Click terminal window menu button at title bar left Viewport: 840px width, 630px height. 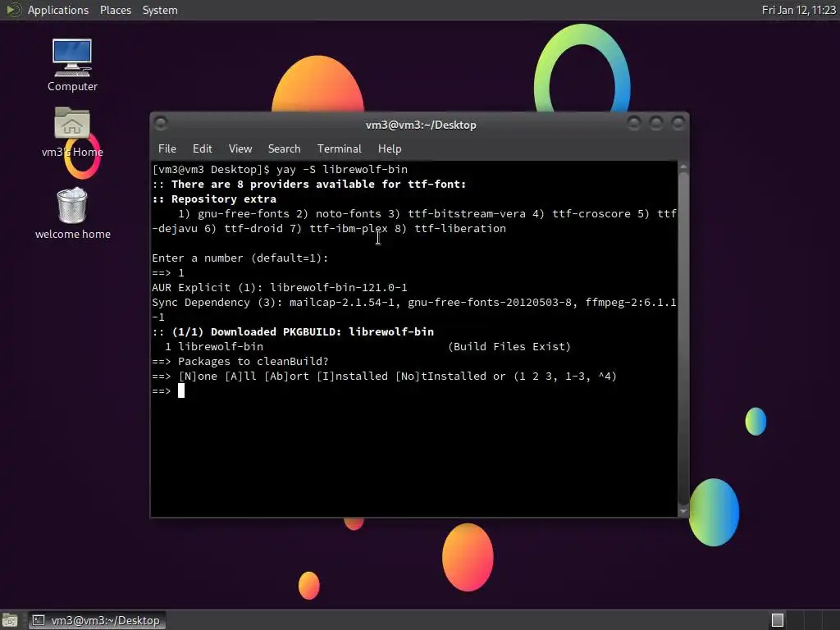[x=161, y=124]
